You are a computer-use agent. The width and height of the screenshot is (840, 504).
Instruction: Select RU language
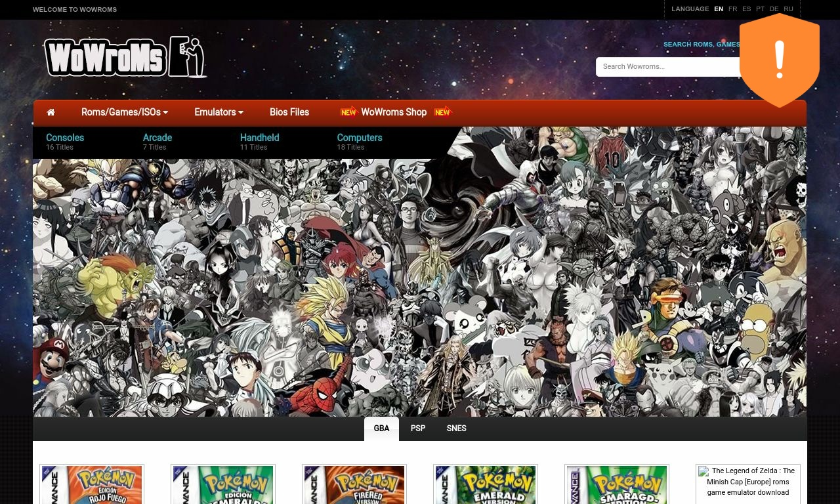tap(789, 9)
